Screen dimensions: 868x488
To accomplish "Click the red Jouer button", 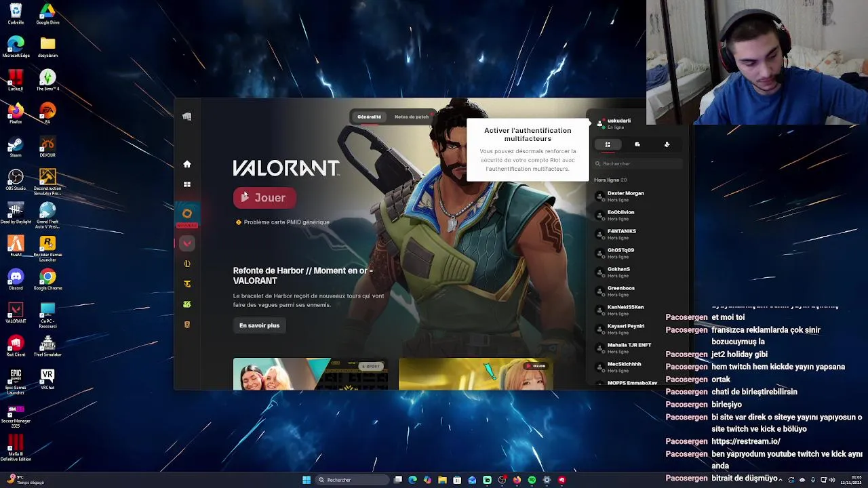I will point(264,198).
